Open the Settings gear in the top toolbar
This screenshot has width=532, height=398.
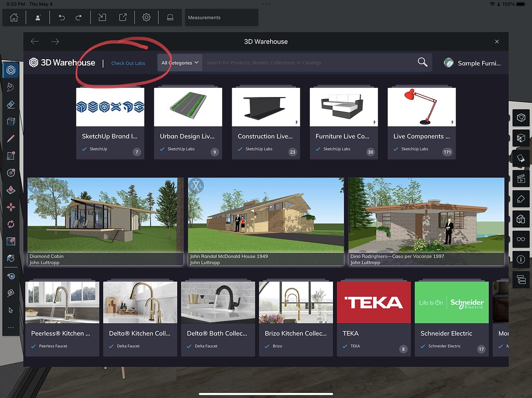146,17
